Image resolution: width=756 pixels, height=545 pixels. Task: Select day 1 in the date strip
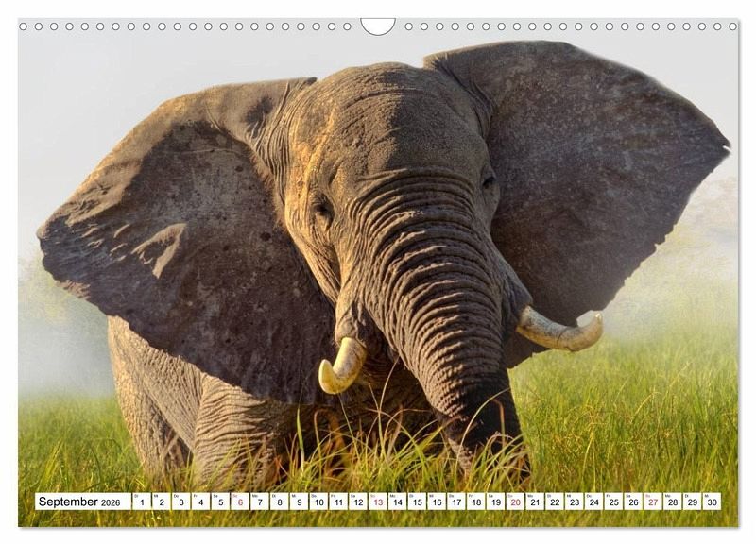point(142,502)
